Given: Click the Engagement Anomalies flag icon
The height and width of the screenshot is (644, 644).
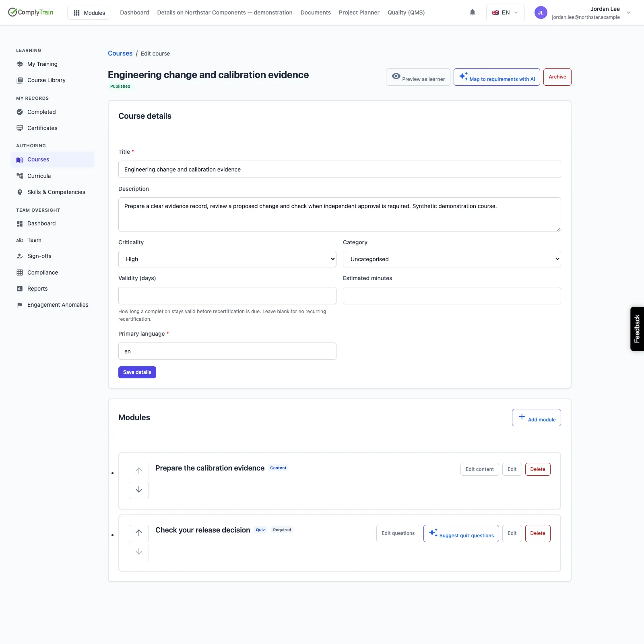Looking at the screenshot, I should [x=20, y=305].
